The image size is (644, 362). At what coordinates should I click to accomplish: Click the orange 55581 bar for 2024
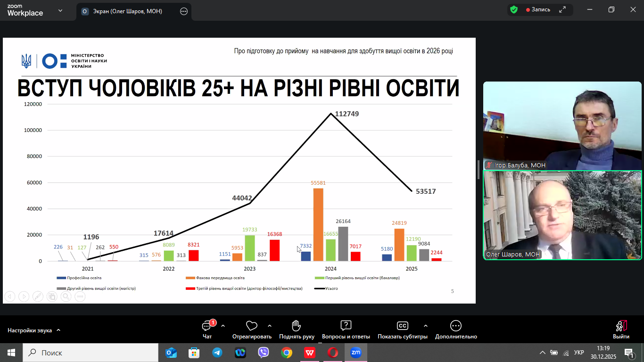pos(318,224)
